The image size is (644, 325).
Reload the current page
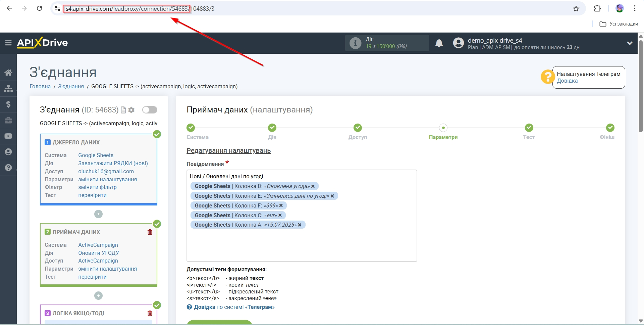[x=39, y=8]
